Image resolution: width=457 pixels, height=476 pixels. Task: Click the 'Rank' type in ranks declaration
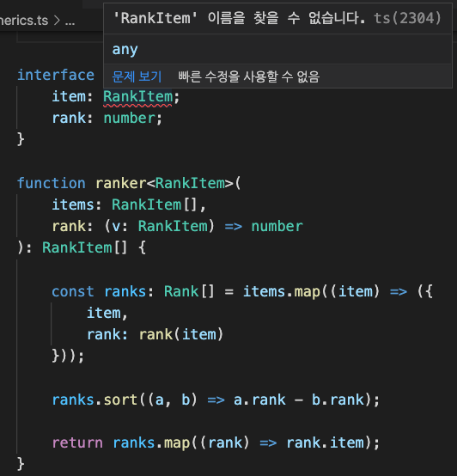point(181,291)
